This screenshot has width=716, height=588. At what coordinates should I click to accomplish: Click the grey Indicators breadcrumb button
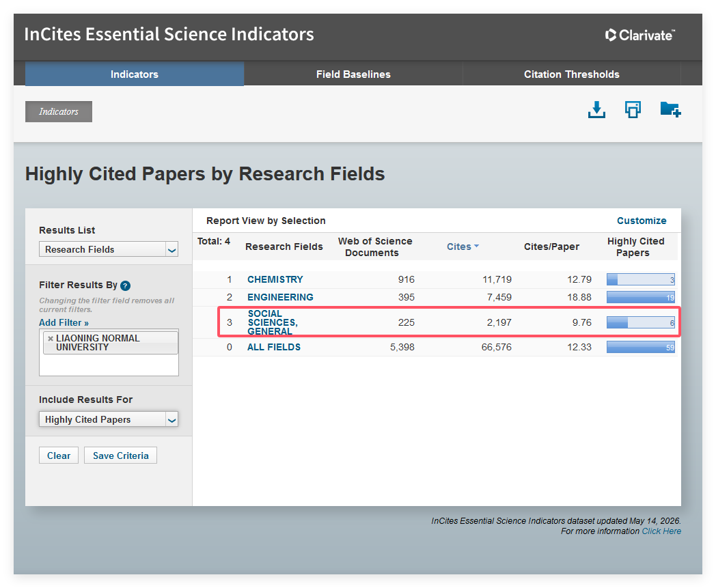(59, 111)
